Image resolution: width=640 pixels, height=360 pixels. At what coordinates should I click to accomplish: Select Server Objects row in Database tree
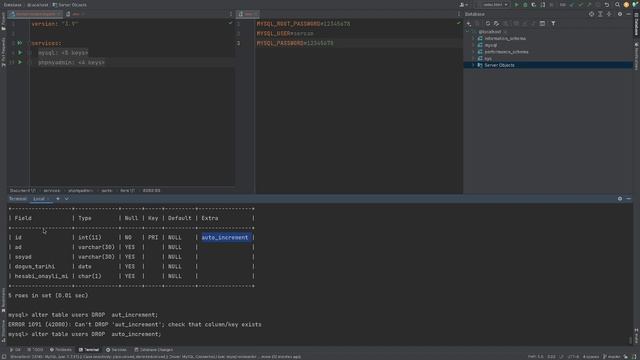coord(548,65)
